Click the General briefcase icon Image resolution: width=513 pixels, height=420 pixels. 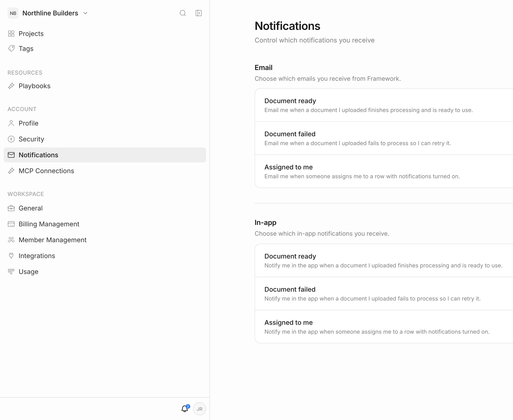click(x=11, y=208)
